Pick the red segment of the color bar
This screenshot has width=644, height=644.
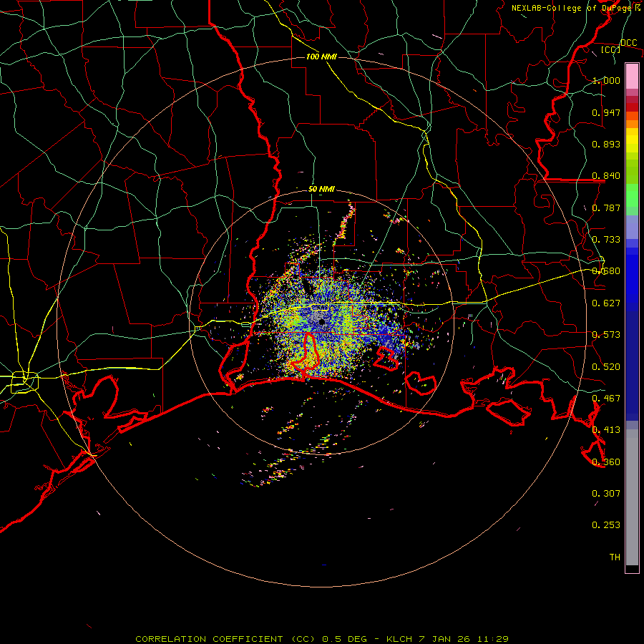632,107
